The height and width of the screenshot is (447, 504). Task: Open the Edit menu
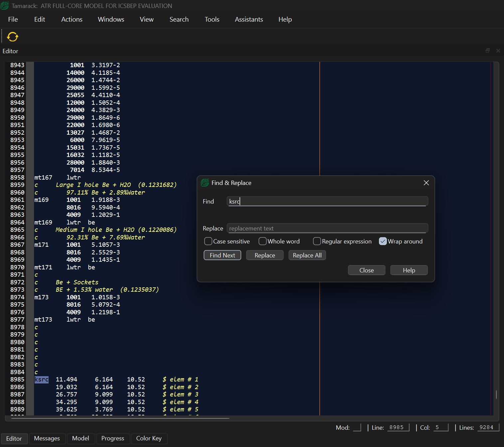click(40, 19)
